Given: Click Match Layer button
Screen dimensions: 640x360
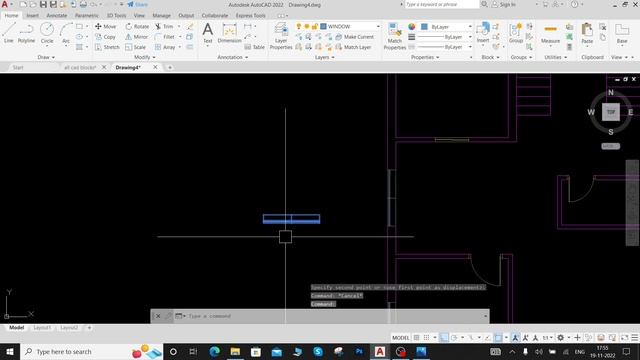Looking at the screenshot, I should click(x=353, y=47).
